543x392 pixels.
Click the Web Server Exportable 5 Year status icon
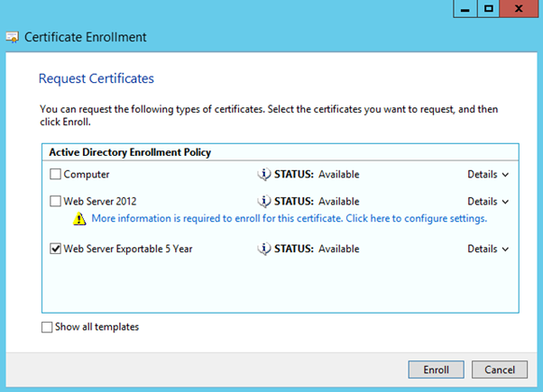point(264,249)
